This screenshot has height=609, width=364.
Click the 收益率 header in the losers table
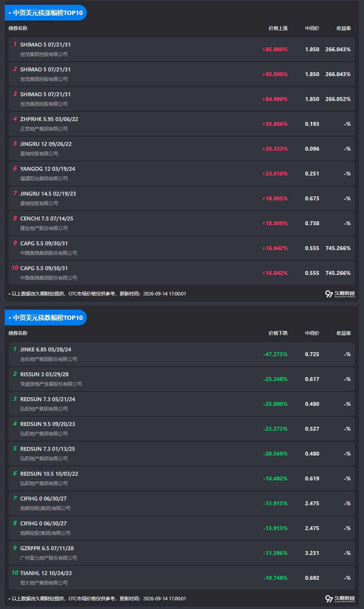[344, 333]
